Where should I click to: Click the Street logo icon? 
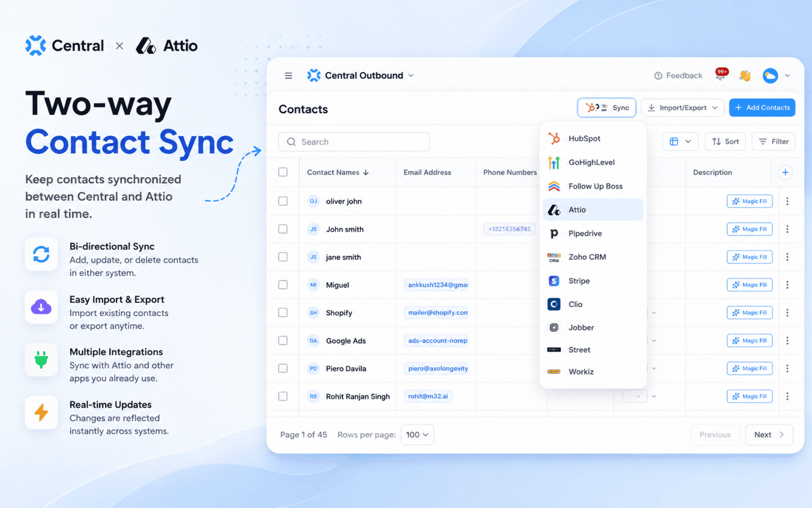coord(554,350)
